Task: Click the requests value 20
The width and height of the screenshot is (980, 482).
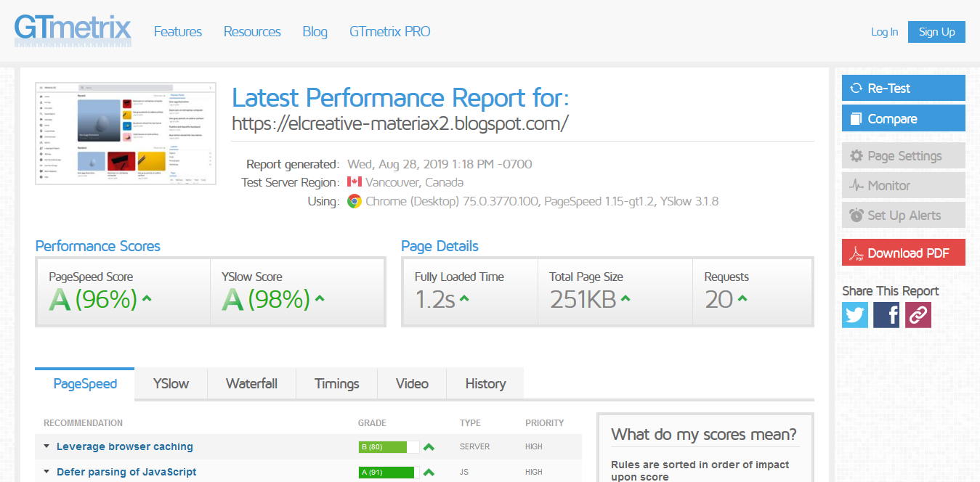Action: (x=719, y=299)
